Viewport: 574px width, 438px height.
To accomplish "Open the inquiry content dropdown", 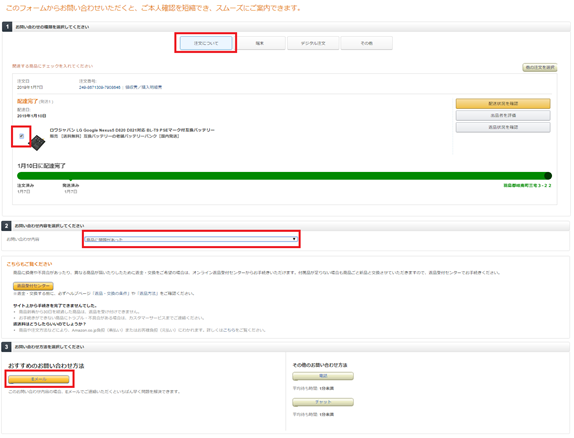I will click(191, 239).
